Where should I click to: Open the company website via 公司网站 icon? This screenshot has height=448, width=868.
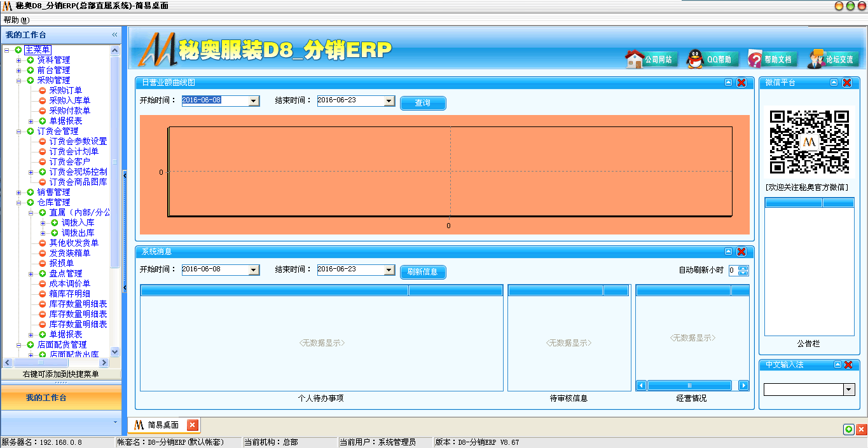[650, 58]
